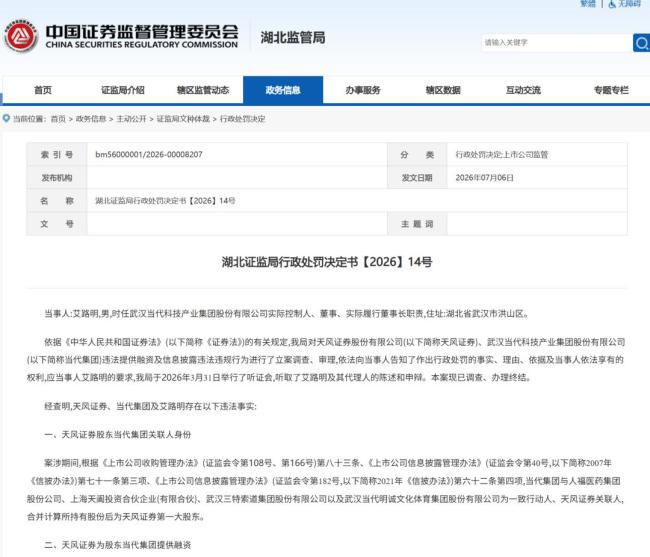
Task: Click the 分类 table label
Action: (417, 155)
